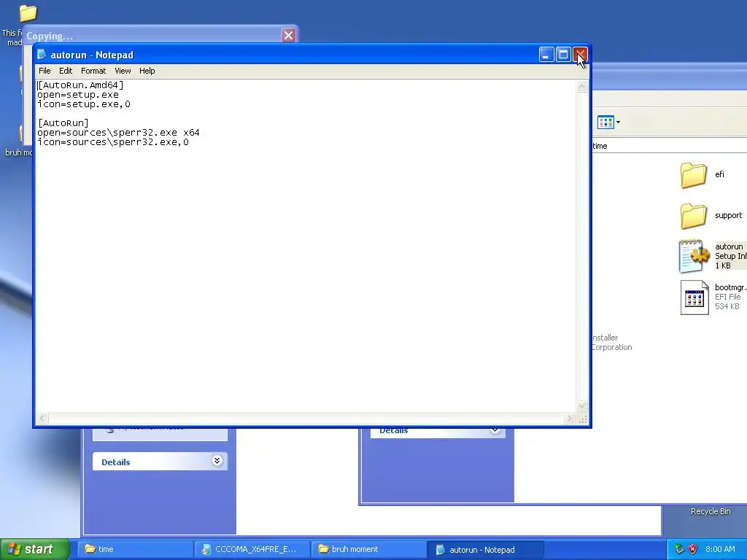Click the icon=sources\sperr32.exe,0 line
This screenshot has height=560, width=747.
click(x=113, y=142)
